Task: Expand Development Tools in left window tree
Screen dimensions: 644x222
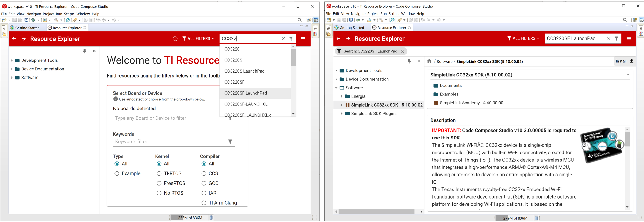Action: [x=12, y=60]
